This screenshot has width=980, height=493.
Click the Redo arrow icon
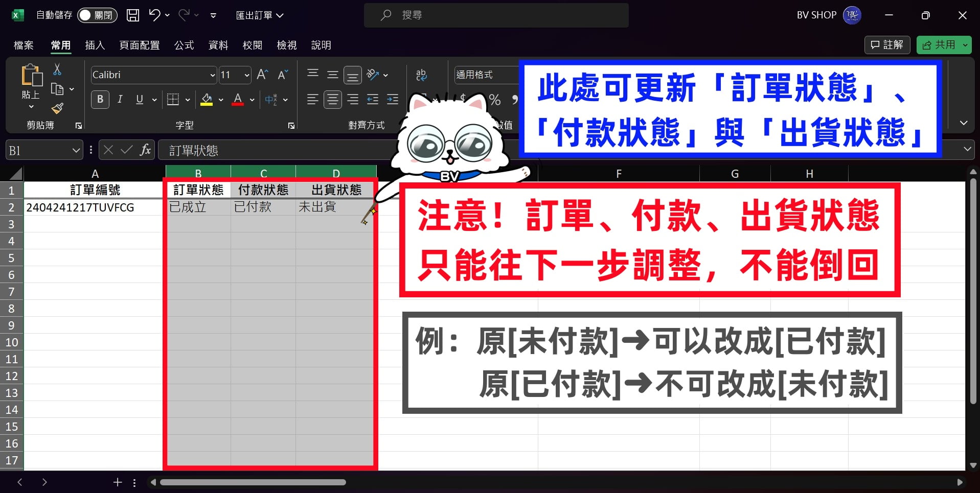(x=184, y=15)
